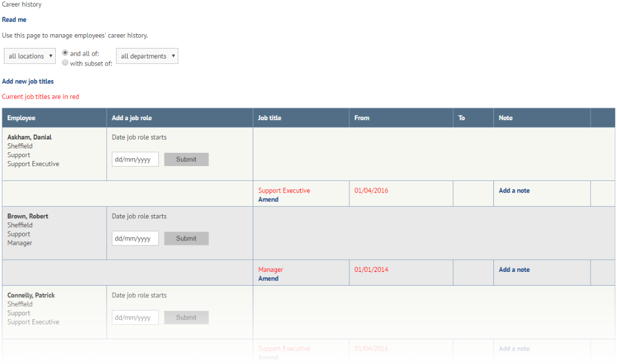Open the "Read me" link
Image resolution: width=617 pixels, height=364 pixels.
point(14,19)
